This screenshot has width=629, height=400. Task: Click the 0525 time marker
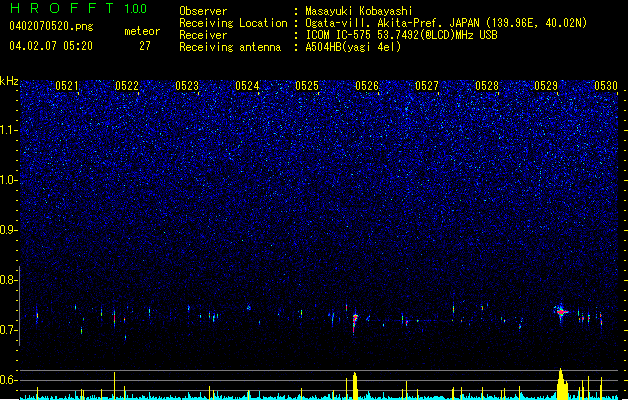point(307,86)
